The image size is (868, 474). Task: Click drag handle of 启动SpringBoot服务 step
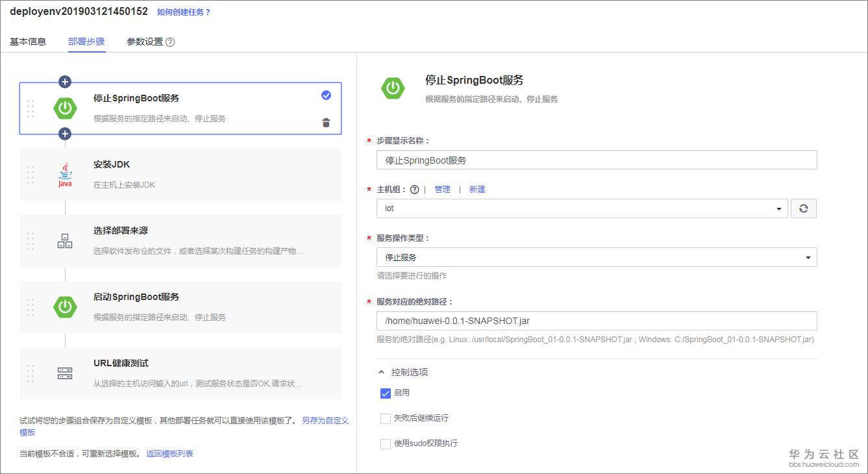coord(31,307)
